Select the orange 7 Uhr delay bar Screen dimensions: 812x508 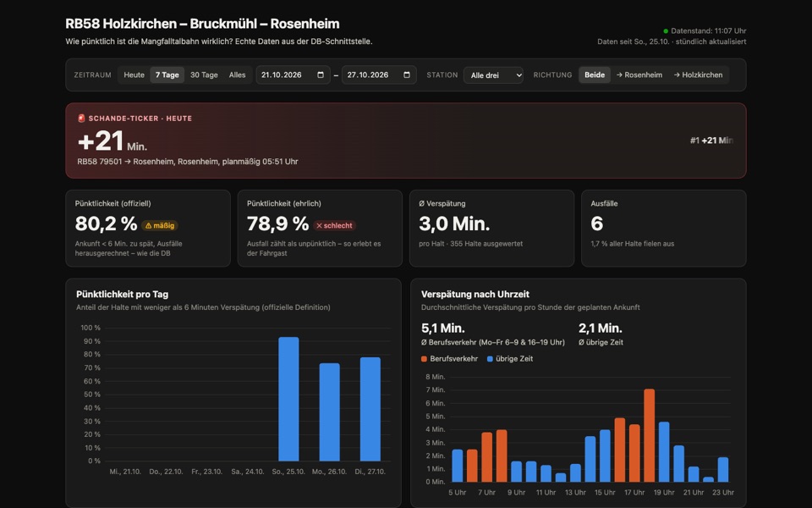pyautogui.click(x=487, y=457)
